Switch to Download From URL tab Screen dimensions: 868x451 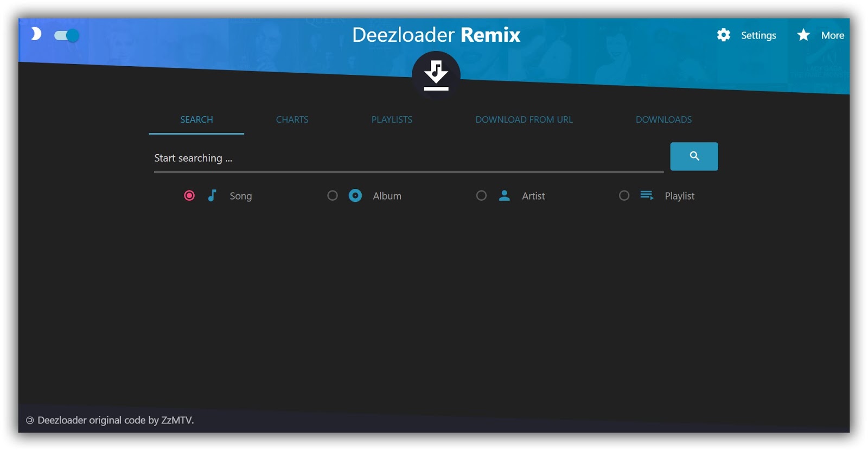[x=524, y=119]
